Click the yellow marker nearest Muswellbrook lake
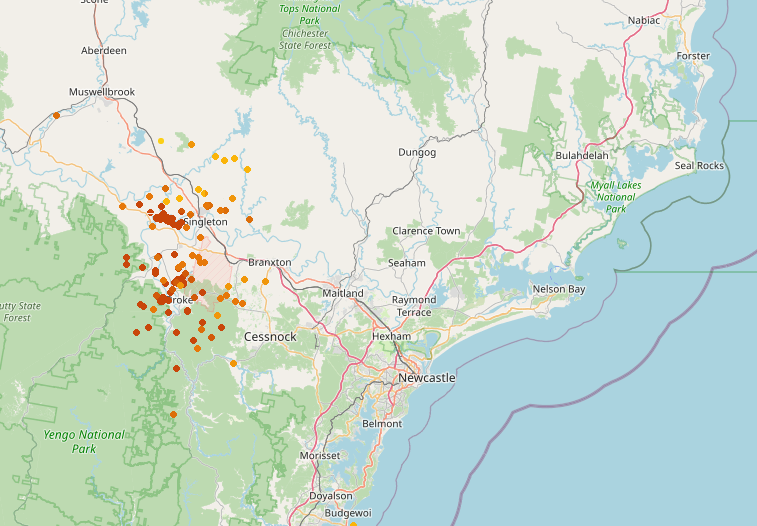 click(x=161, y=141)
